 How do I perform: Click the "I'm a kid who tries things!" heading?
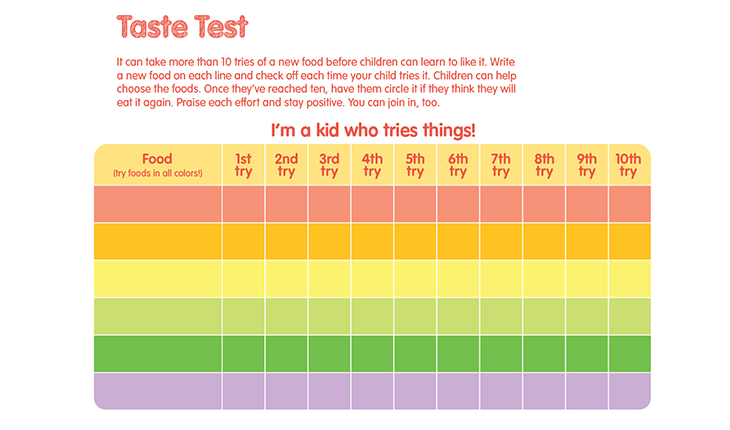point(373,130)
